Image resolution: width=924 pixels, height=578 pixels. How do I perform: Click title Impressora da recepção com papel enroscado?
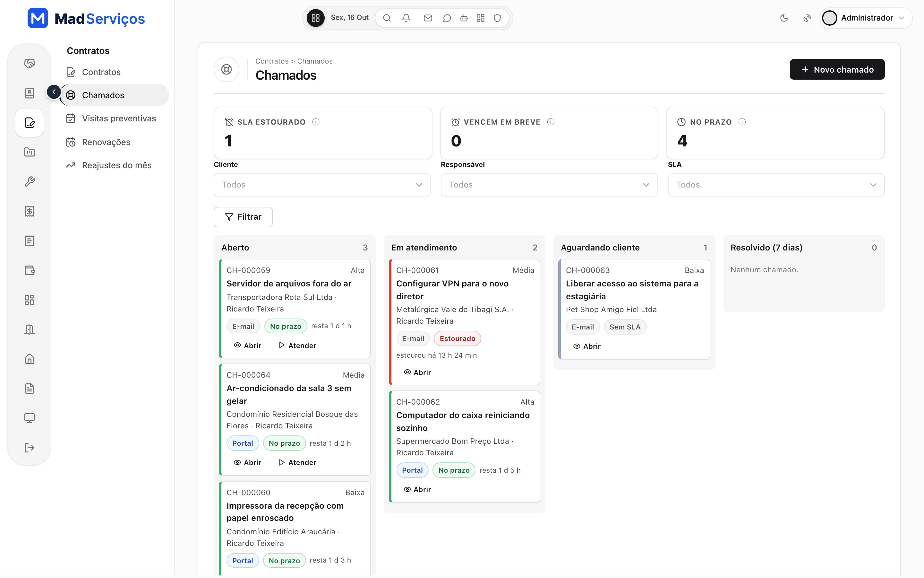click(x=285, y=512)
